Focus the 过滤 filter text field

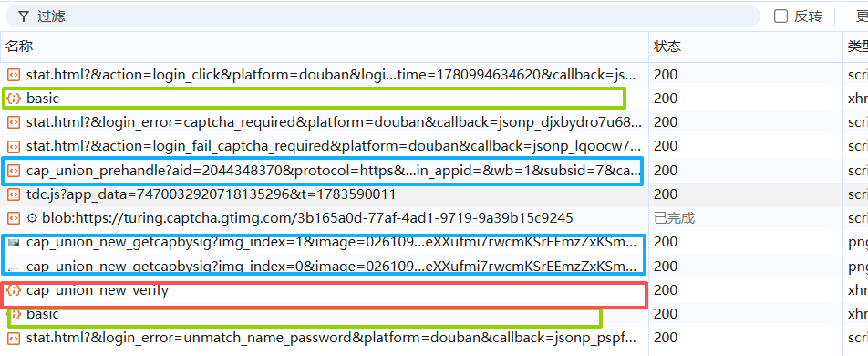383,16
